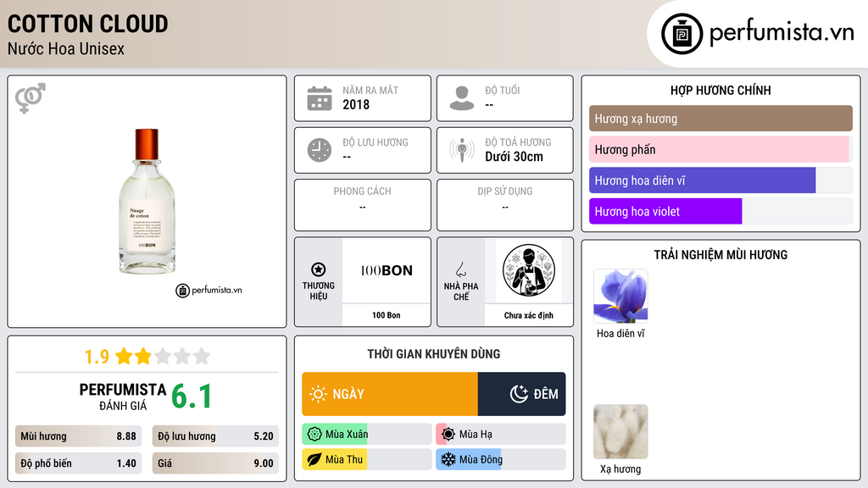Click the Dịp sử dụng card
The height and width of the screenshot is (488, 868).
[x=505, y=205]
